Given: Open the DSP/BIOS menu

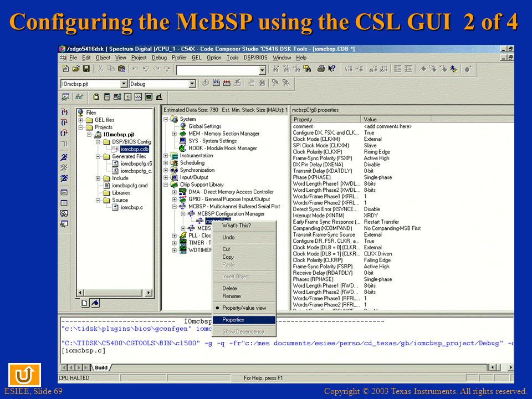Looking at the screenshot, I should [255, 58].
